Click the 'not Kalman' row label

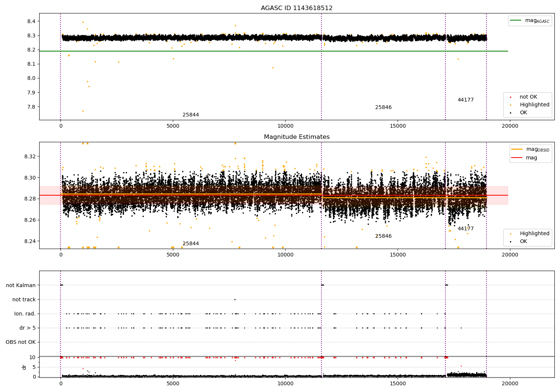coord(21,286)
